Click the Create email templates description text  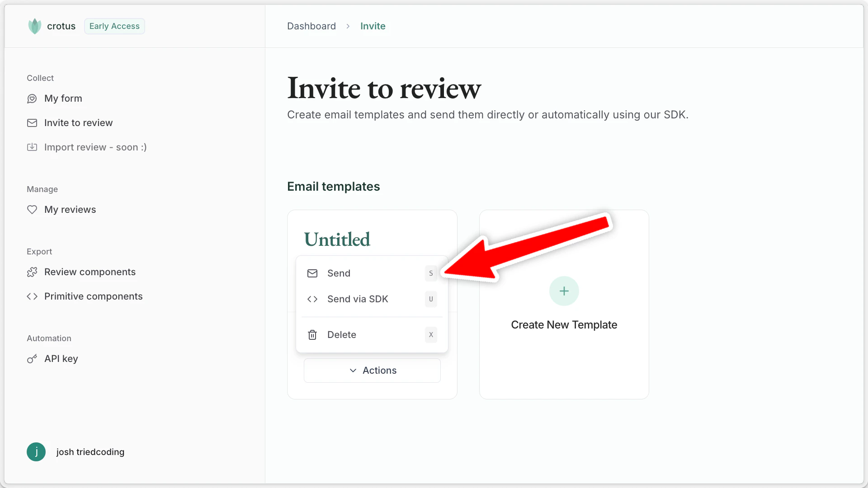point(488,115)
